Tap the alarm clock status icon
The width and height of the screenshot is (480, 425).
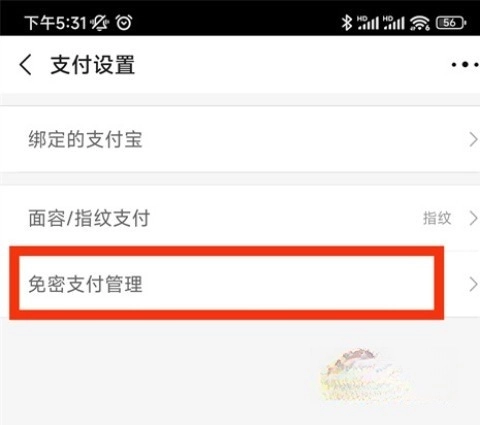[124, 23]
